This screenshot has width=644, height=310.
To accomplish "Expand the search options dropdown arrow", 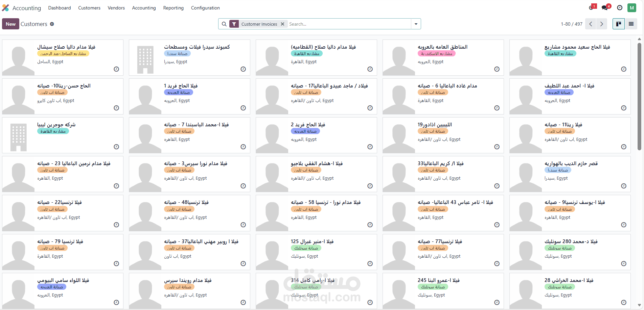I will 416,24.
